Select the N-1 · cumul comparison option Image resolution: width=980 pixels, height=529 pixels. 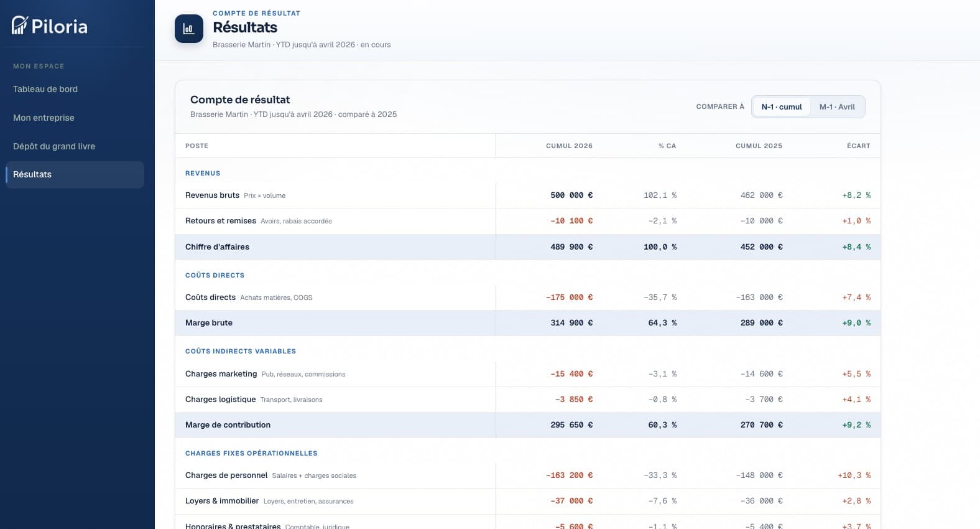tap(782, 107)
